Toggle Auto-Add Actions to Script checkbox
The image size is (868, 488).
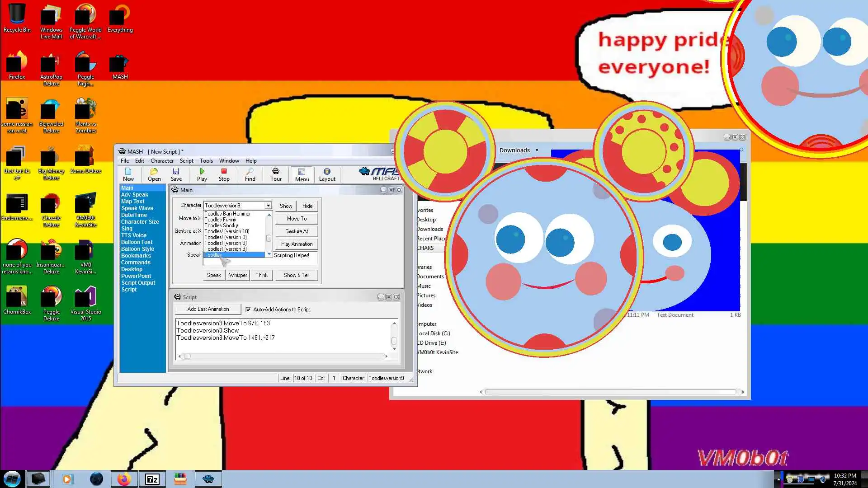[248, 310]
